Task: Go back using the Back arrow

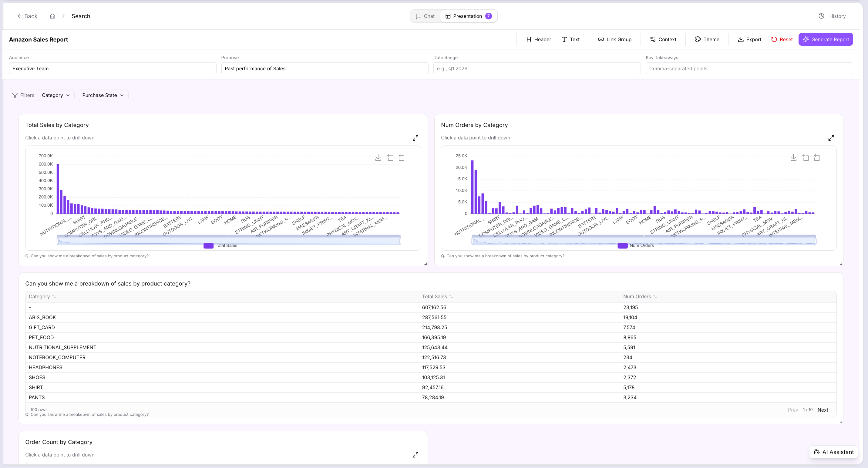Action: pyautogui.click(x=27, y=16)
